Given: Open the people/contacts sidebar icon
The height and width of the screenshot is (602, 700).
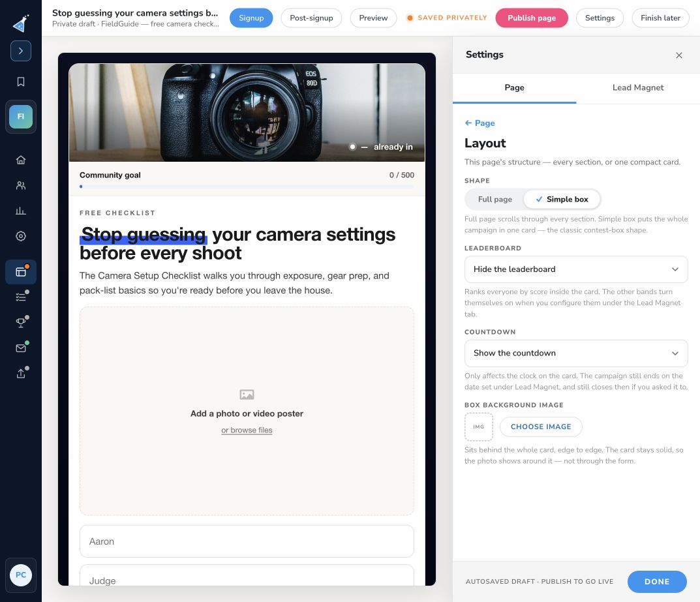Looking at the screenshot, I should tap(20, 185).
